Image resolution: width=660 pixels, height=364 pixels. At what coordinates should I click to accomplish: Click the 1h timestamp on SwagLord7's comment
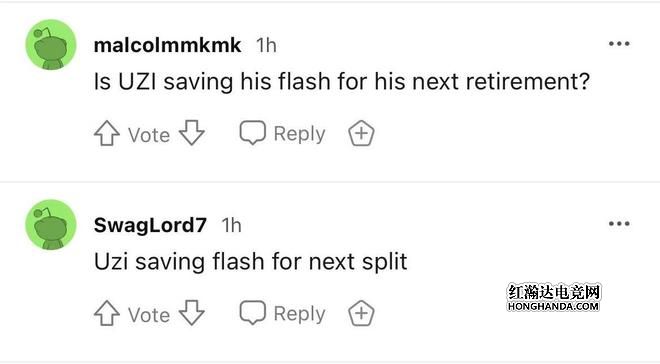pos(232,225)
